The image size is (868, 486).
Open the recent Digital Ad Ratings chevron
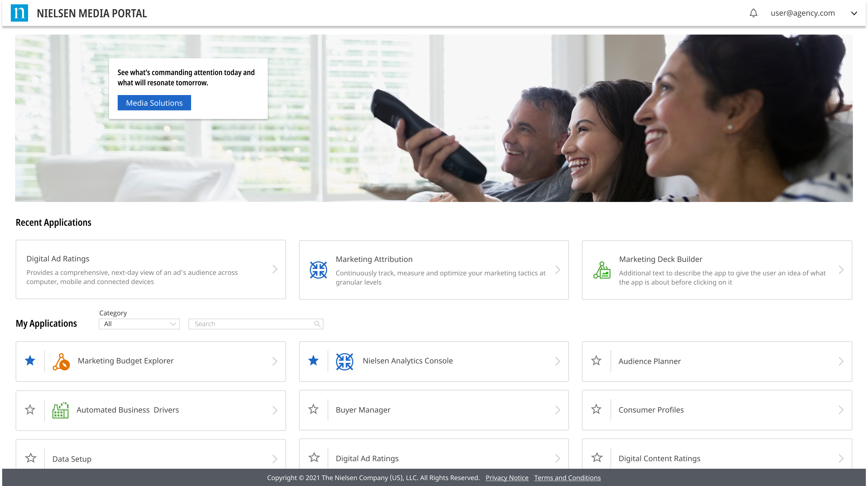(x=275, y=269)
